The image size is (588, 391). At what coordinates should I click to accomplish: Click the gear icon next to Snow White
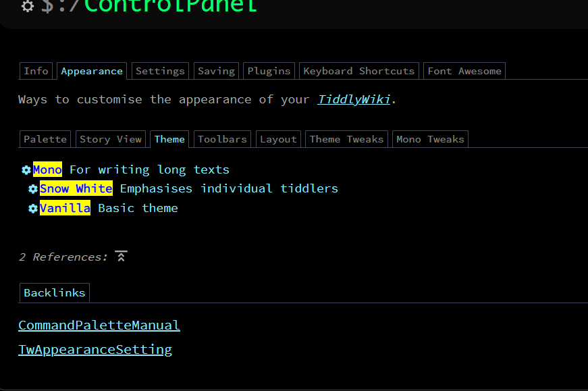33,188
